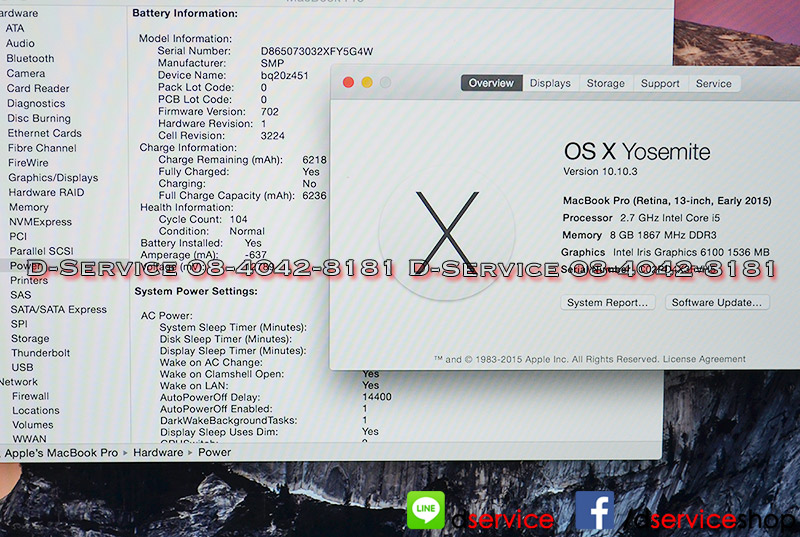Select Fibre Channel in the sidebar
This screenshot has height=537, width=800.
pyautogui.click(x=42, y=148)
